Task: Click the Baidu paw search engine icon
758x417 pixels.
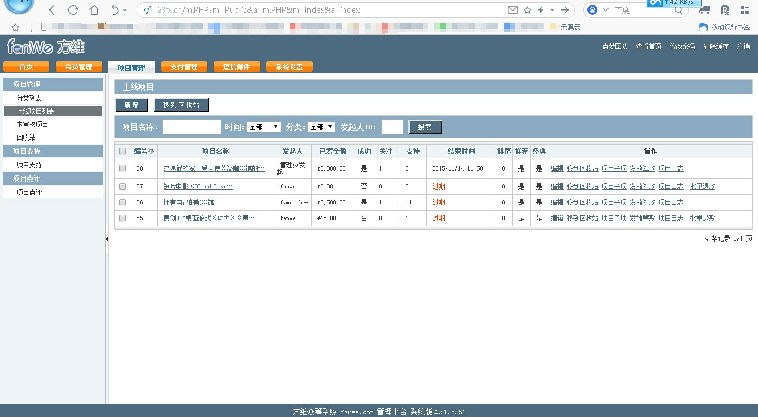Action: pos(592,10)
